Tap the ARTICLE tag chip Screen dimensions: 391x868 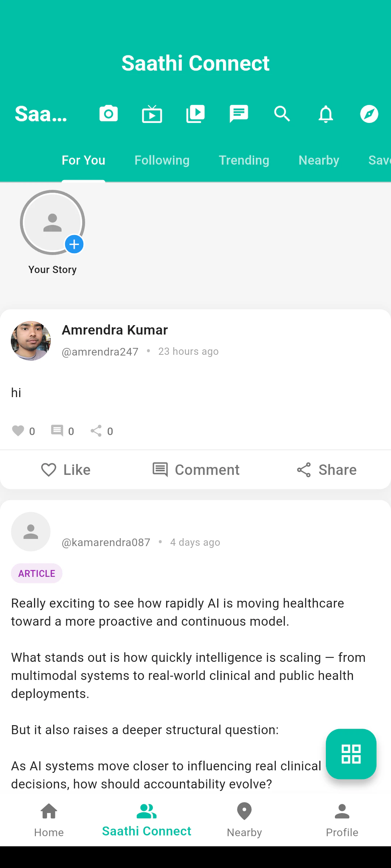(37, 573)
